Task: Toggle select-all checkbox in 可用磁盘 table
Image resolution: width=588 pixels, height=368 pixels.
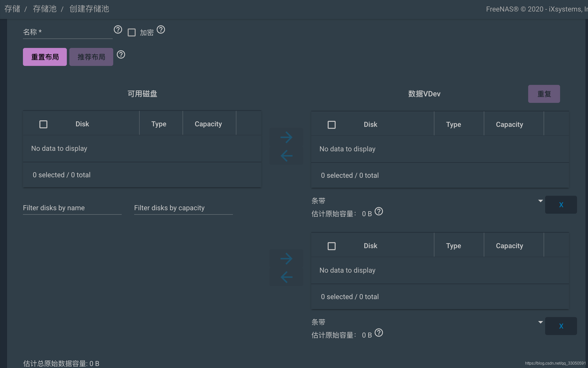Action: [x=43, y=124]
